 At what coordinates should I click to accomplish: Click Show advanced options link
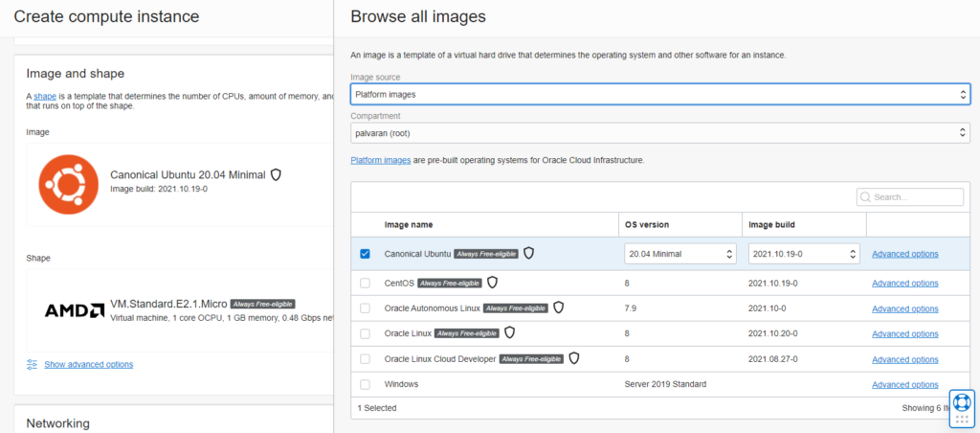point(89,364)
